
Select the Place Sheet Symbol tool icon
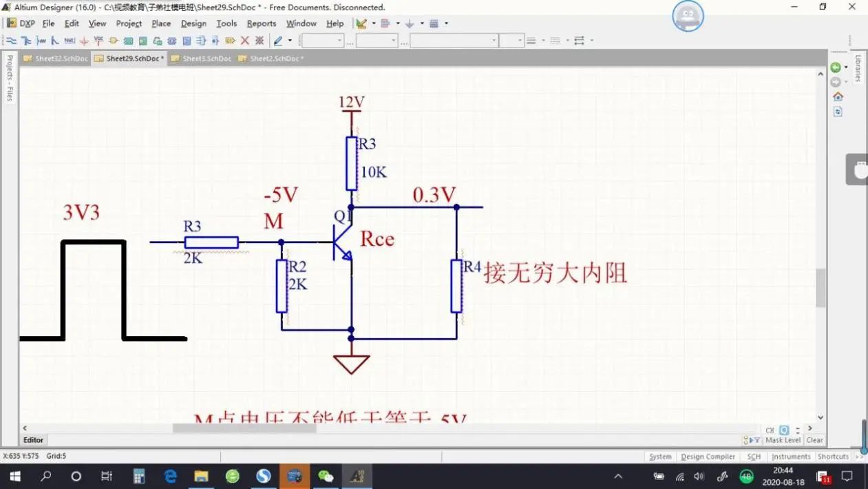point(128,41)
